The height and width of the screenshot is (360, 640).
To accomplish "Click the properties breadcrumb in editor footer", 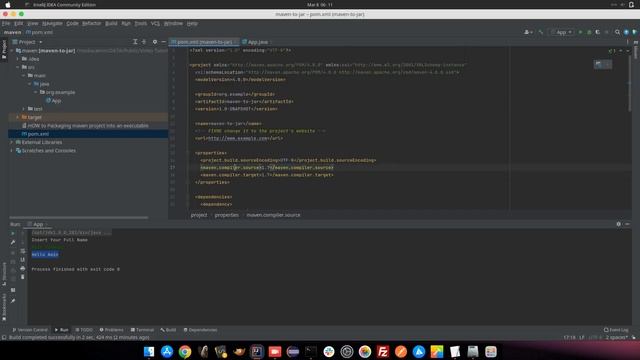I will pyautogui.click(x=227, y=215).
